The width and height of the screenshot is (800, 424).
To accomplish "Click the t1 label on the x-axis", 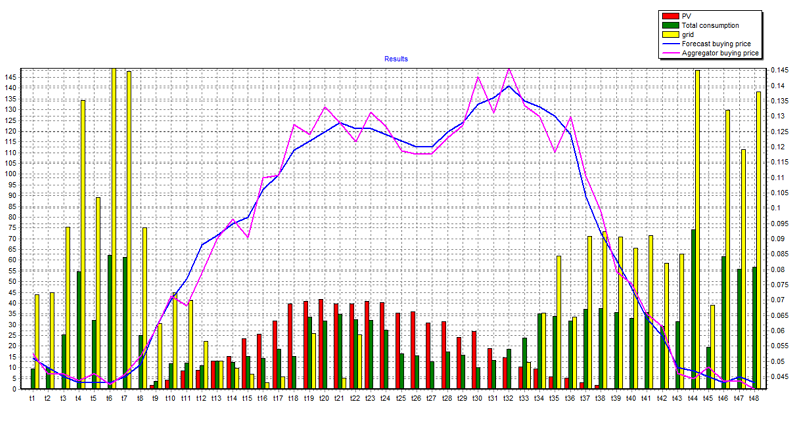I will click(32, 397).
